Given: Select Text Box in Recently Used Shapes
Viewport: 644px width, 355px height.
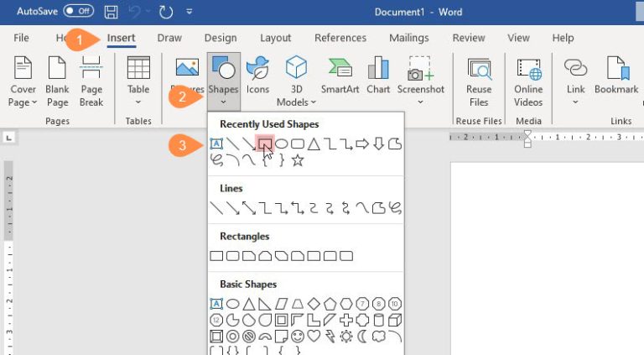Looking at the screenshot, I should (x=216, y=144).
